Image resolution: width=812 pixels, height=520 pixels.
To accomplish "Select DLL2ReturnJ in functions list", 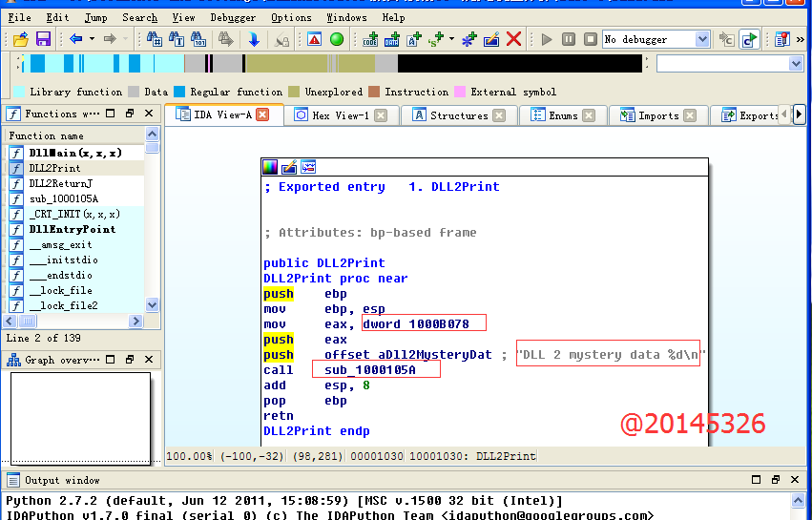I will click(x=60, y=183).
